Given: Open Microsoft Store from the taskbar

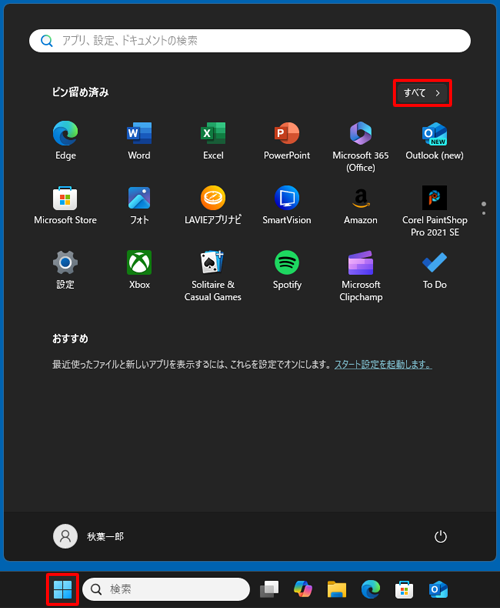Looking at the screenshot, I should click(x=404, y=589).
